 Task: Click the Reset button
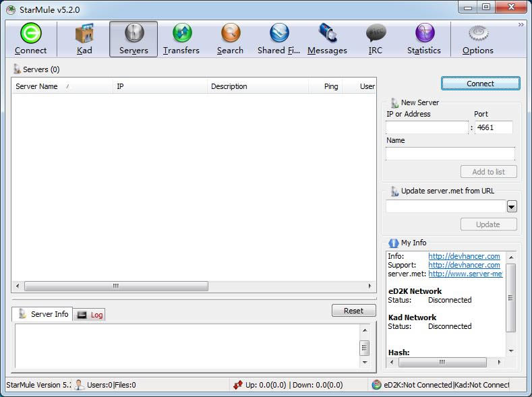(353, 311)
